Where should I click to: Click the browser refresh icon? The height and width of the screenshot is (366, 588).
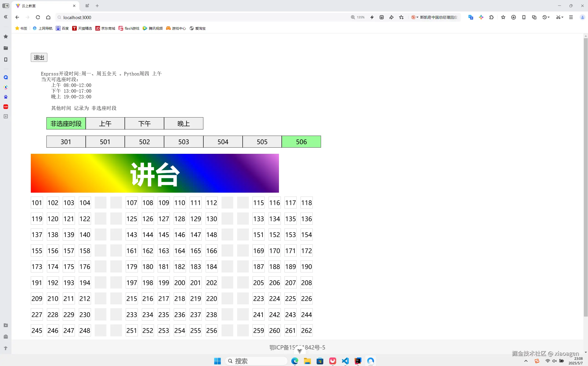pos(38,17)
